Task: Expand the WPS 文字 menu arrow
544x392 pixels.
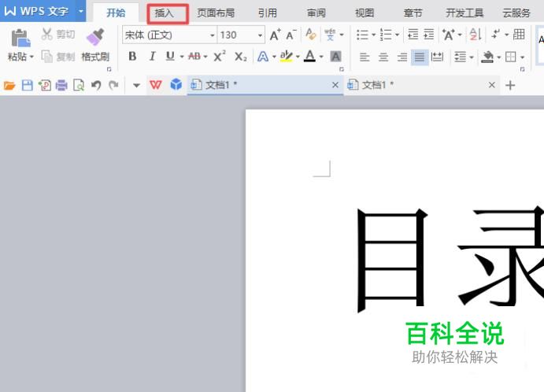Action: click(x=80, y=11)
